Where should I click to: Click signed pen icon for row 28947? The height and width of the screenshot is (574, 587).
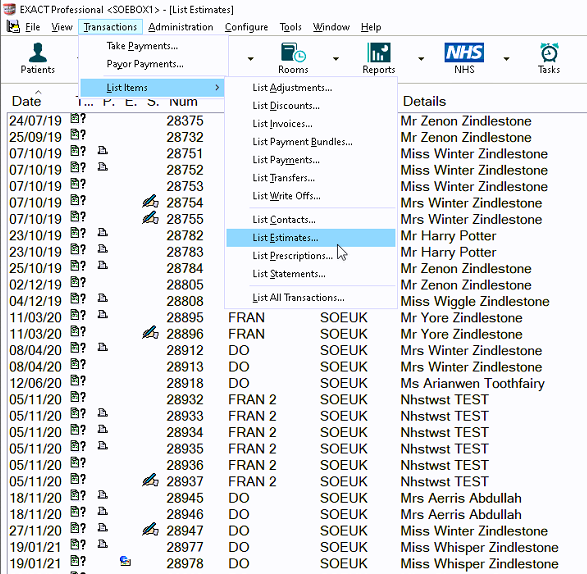(x=150, y=529)
